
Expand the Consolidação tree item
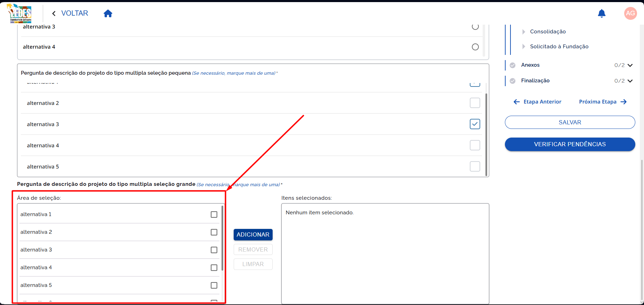(524, 32)
